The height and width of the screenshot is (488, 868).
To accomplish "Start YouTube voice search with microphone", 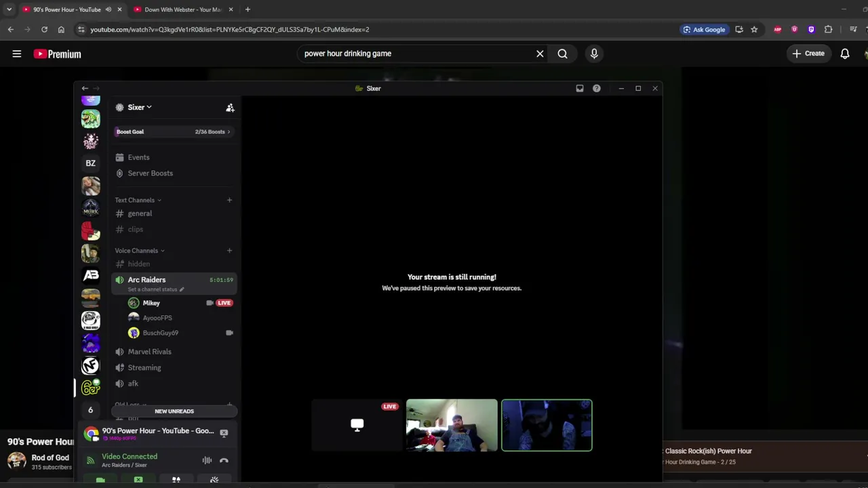I will [594, 54].
